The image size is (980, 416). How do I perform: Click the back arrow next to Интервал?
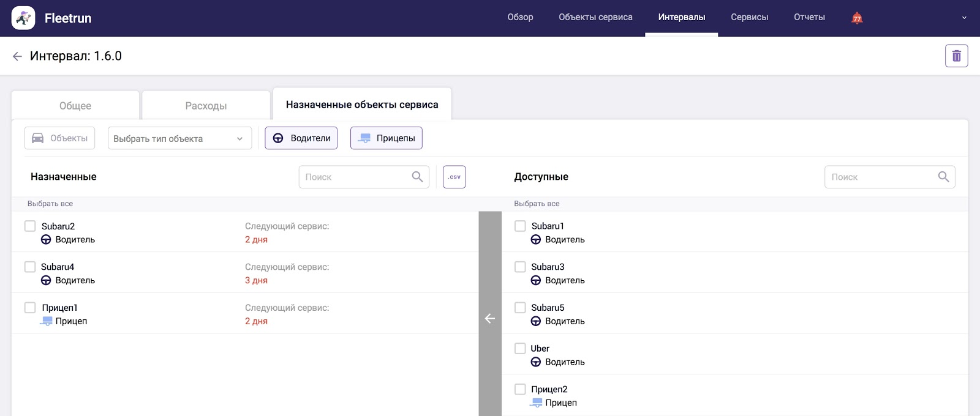(x=17, y=56)
